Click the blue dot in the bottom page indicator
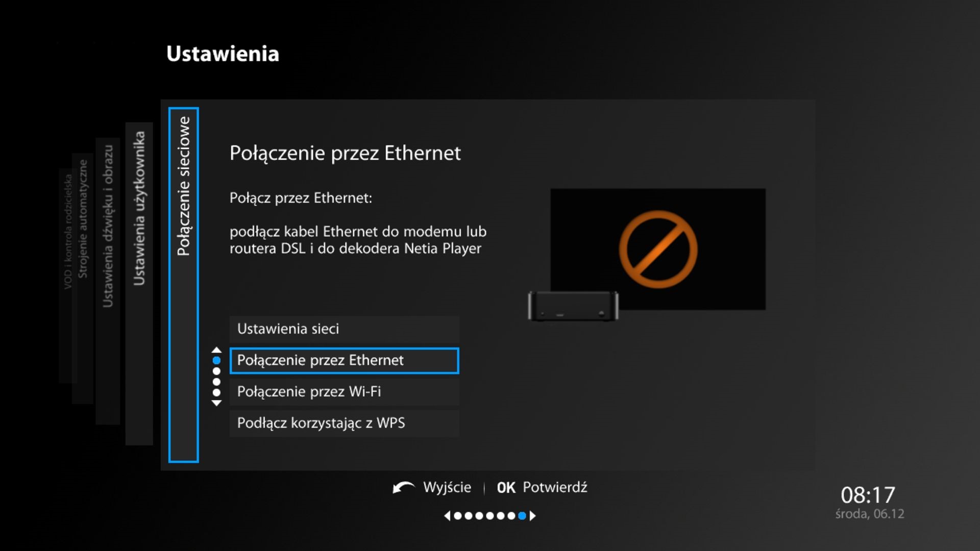 point(522,516)
